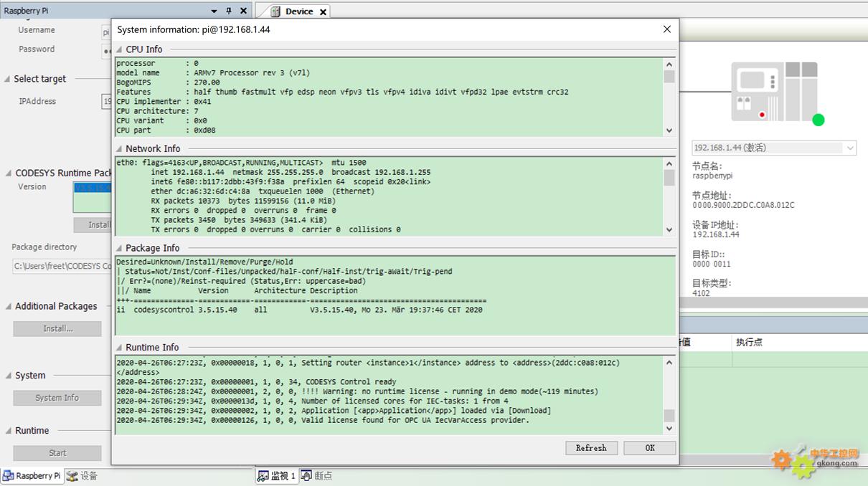This screenshot has height=486, width=868.
Task: Click the Raspberry Pi icon in bottom tabs
Action: coord(8,475)
